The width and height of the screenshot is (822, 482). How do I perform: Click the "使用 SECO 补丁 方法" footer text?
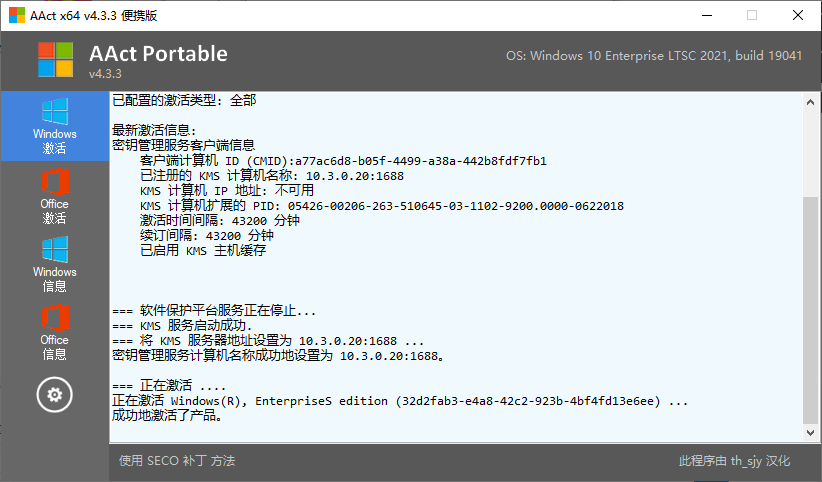pos(177,461)
